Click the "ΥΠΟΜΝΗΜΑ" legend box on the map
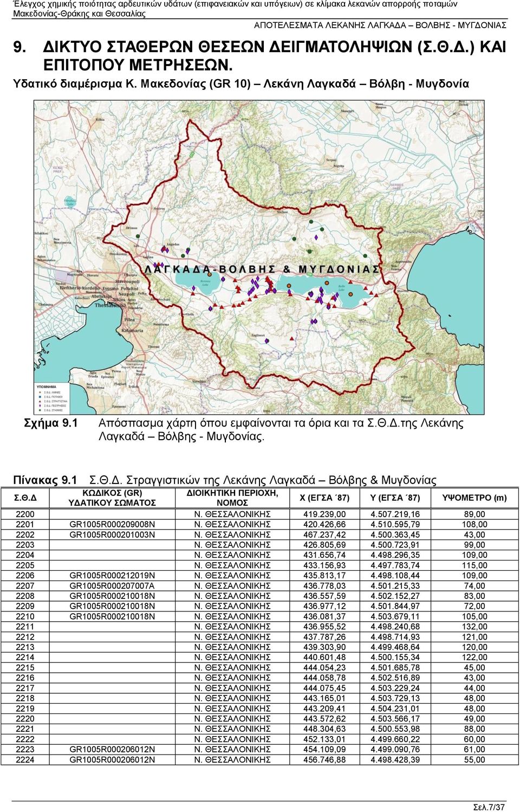 pyautogui.click(x=51, y=398)
